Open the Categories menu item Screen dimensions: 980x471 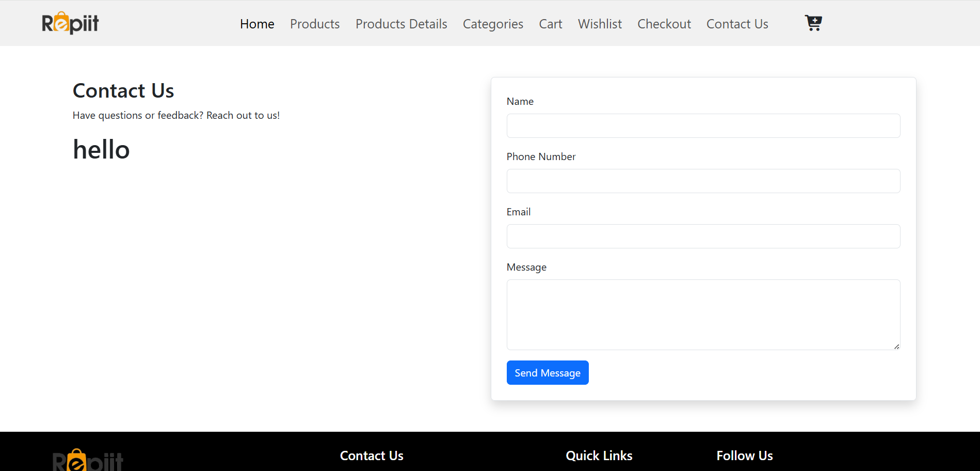pos(493,24)
